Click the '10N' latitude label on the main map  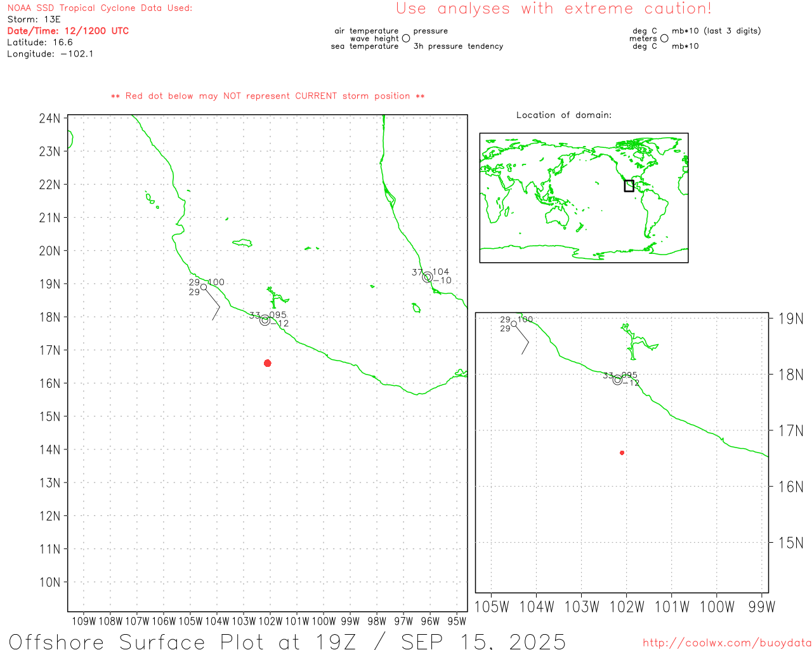(x=49, y=582)
